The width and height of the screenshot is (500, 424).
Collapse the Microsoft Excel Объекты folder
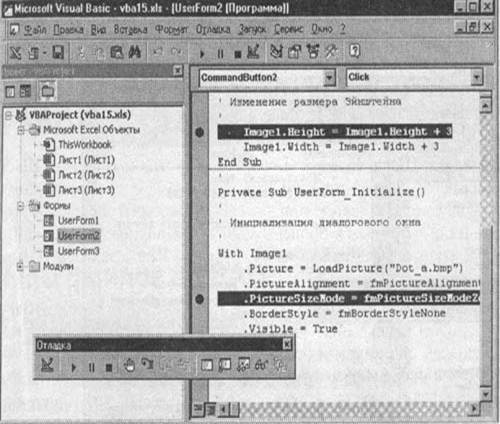pyautogui.click(x=21, y=130)
